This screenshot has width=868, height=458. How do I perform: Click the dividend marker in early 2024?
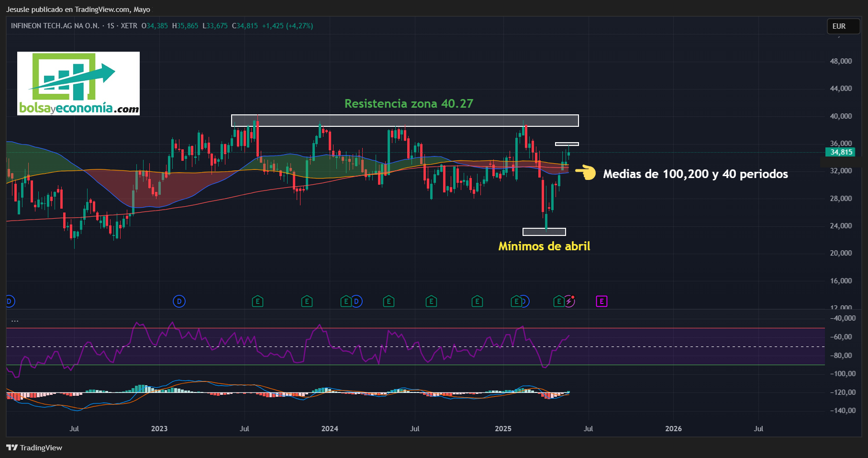pyautogui.click(x=356, y=302)
